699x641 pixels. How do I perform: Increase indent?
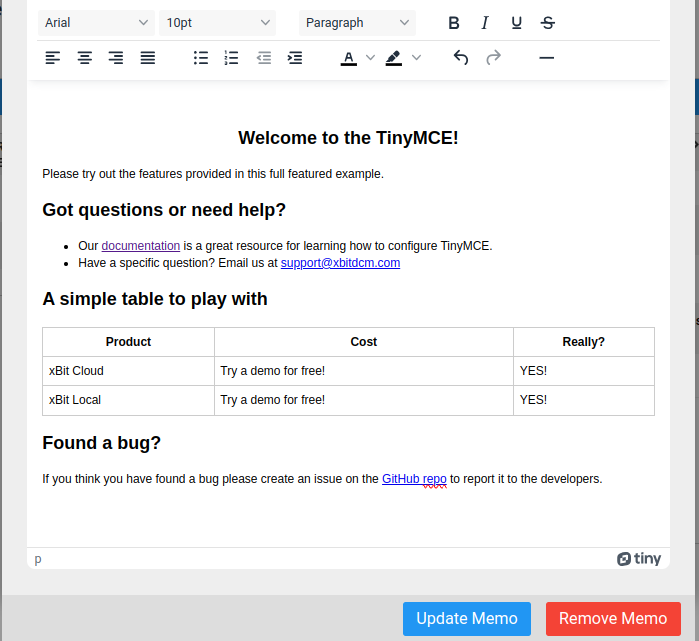(295, 58)
